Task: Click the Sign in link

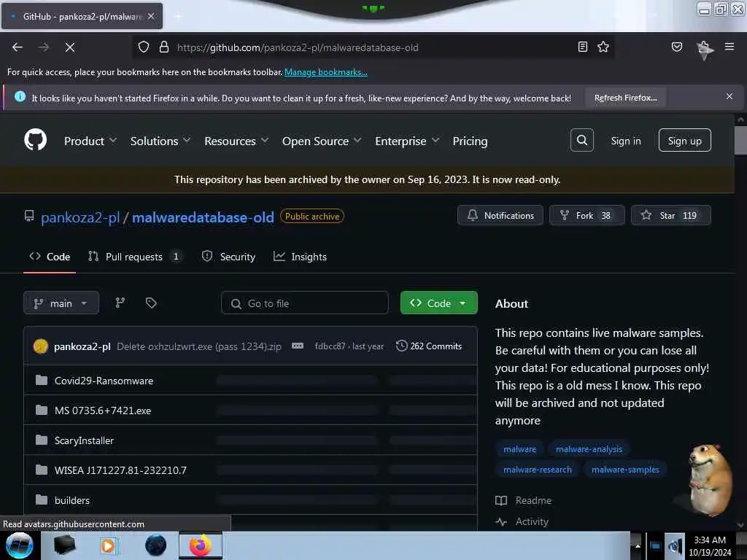Action: pos(625,141)
